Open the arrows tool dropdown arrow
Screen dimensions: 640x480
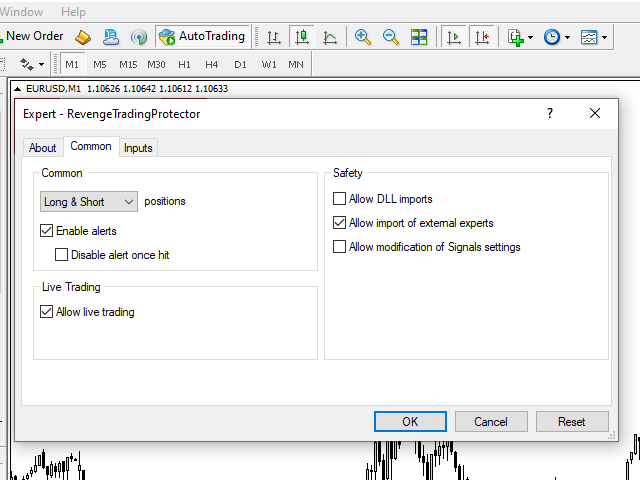coord(41,64)
